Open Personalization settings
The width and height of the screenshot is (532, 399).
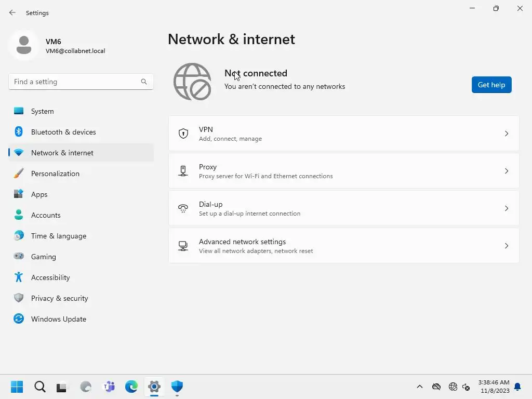(x=81, y=174)
